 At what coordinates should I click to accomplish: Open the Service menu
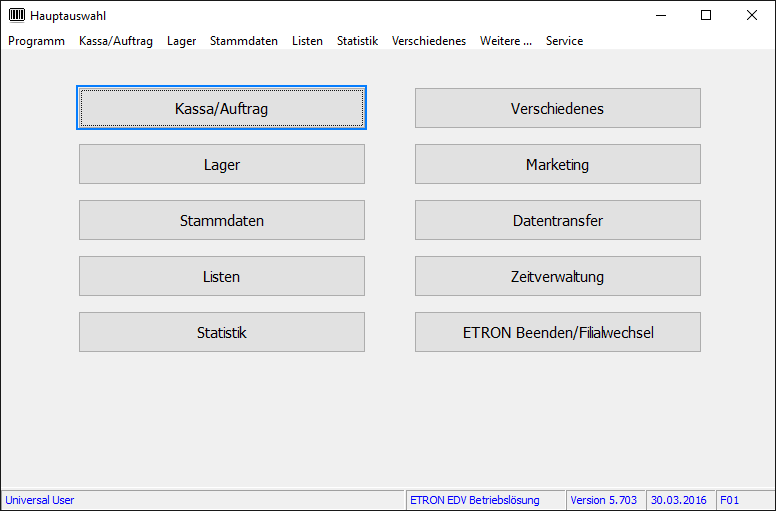[564, 41]
